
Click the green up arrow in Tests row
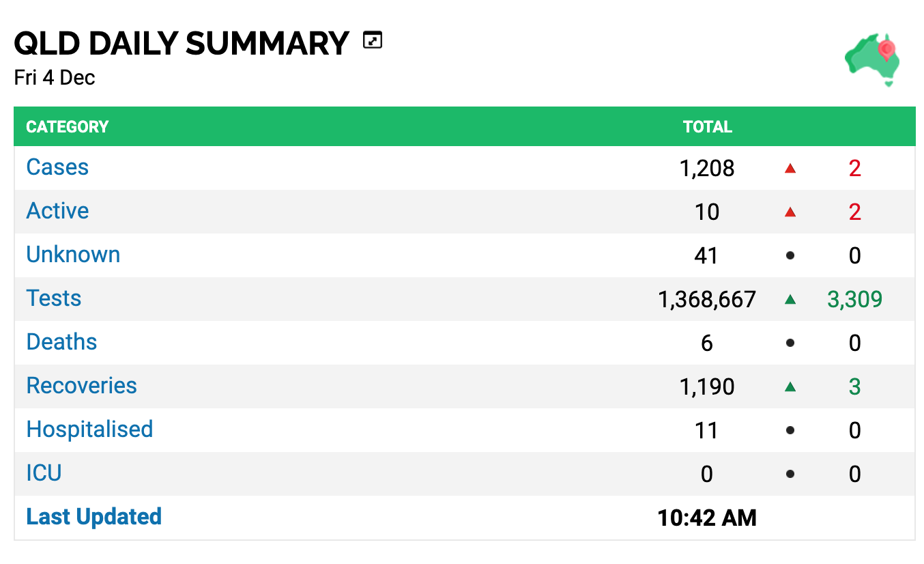pyautogui.click(x=790, y=299)
